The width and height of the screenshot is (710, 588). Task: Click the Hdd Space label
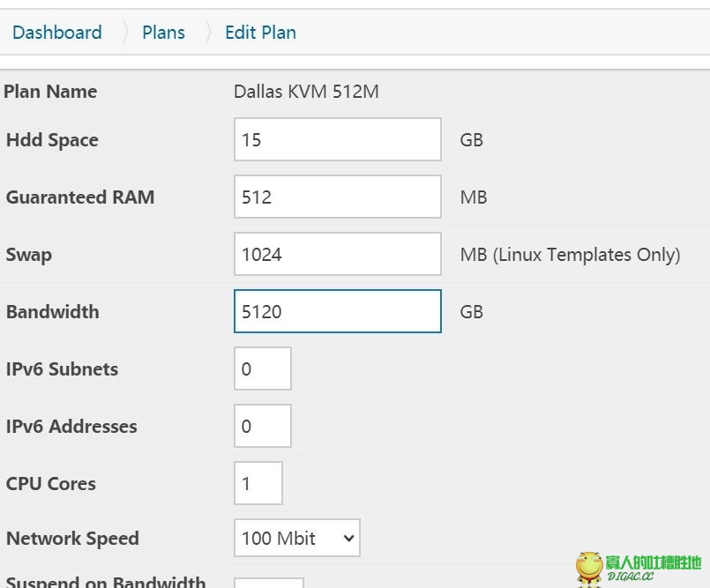tap(52, 140)
